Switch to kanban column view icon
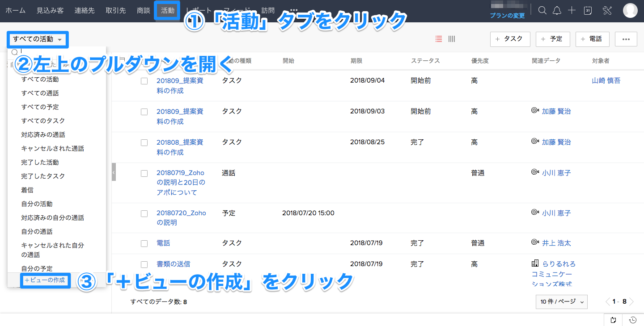 point(452,39)
